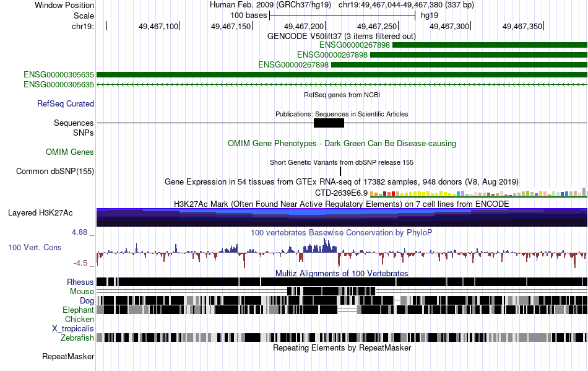
Task: Open the GENCODE V50lift37 track title
Action: [342, 36]
